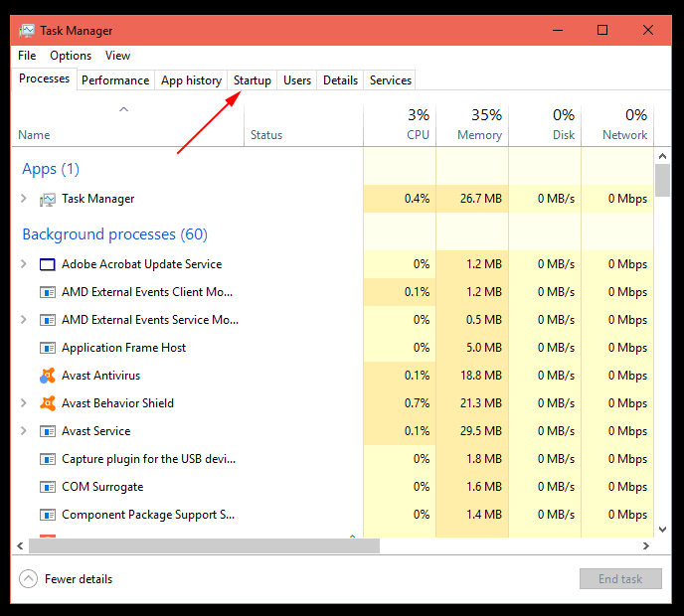Viewport: 684px width, 616px height.
Task: Select the Avast Antivirus process name
Action: [x=100, y=376]
